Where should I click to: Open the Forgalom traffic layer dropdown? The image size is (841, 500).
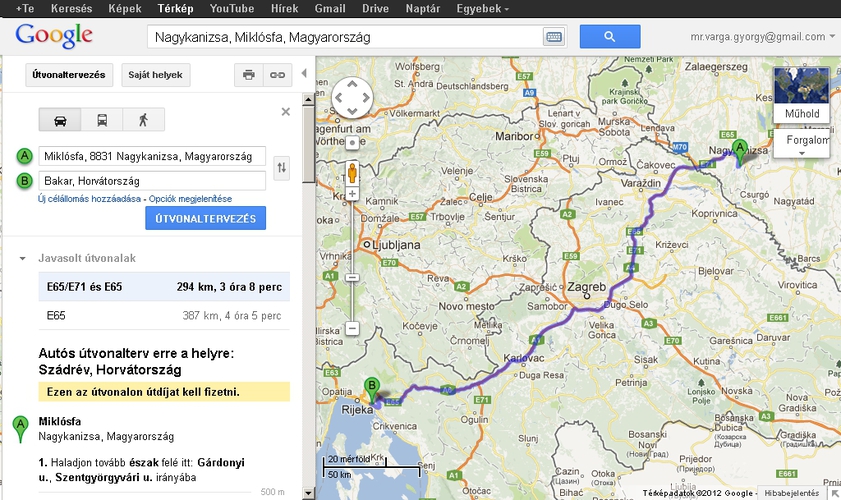(802, 143)
